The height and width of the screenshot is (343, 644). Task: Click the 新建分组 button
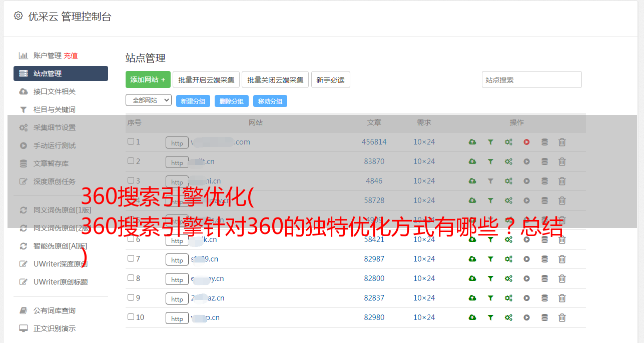(x=193, y=101)
